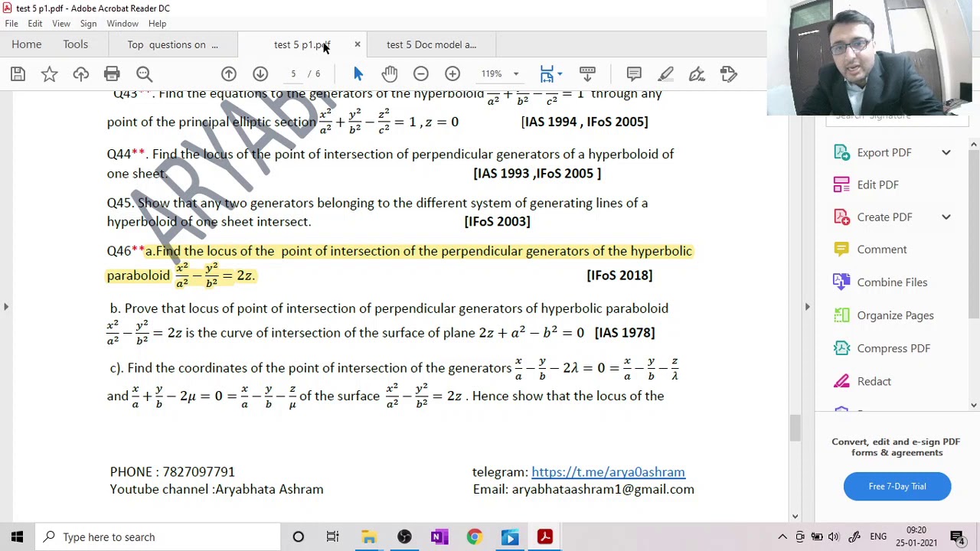The width and height of the screenshot is (980, 551).
Task: Click the page number field
Action: (293, 74)
